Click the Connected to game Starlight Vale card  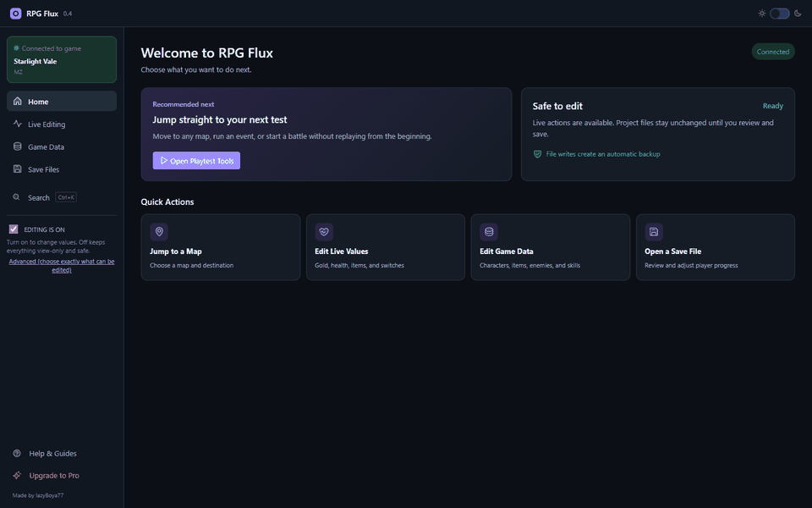click(62, 59)
